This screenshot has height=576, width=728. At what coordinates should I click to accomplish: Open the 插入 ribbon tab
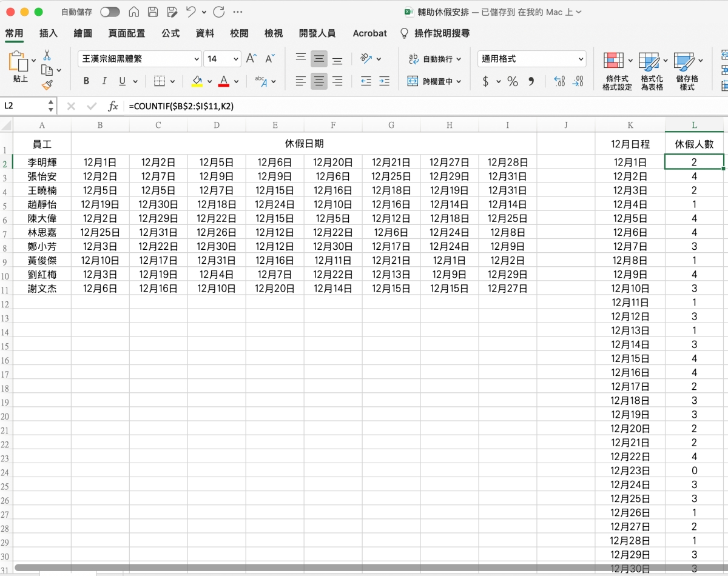(x=49, y=33)
